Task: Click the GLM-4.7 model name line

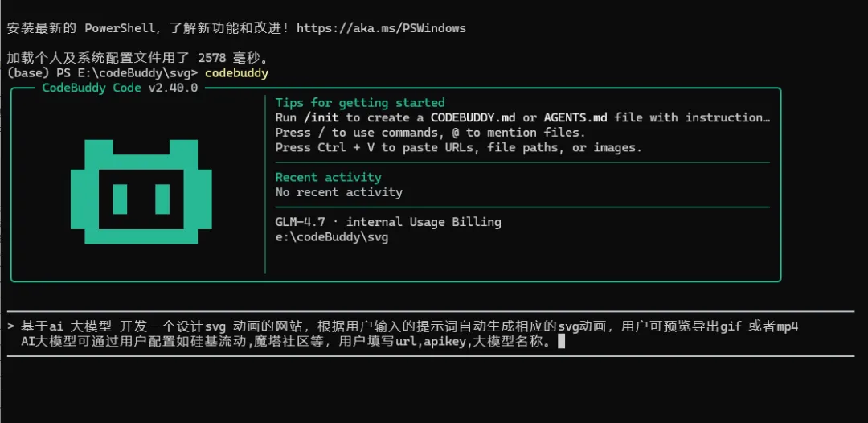Action: click(x=388, y=222)
